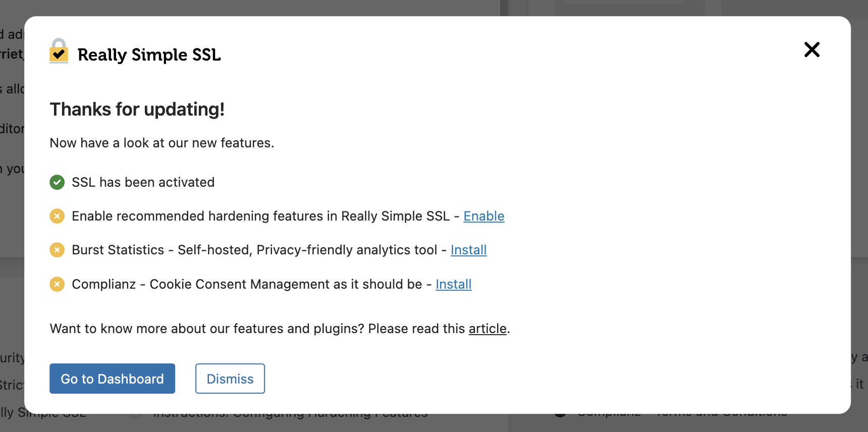Click Go to Dashboard
Image resolution: width=868 pixels, height=432 pixels.
click(112, 379)
